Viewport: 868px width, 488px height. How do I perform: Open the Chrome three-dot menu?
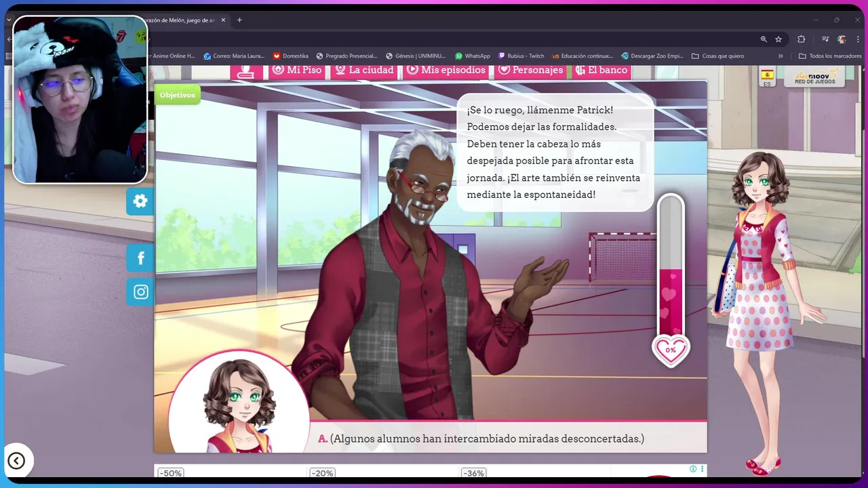pyautogui.click(x=858, y=39)
